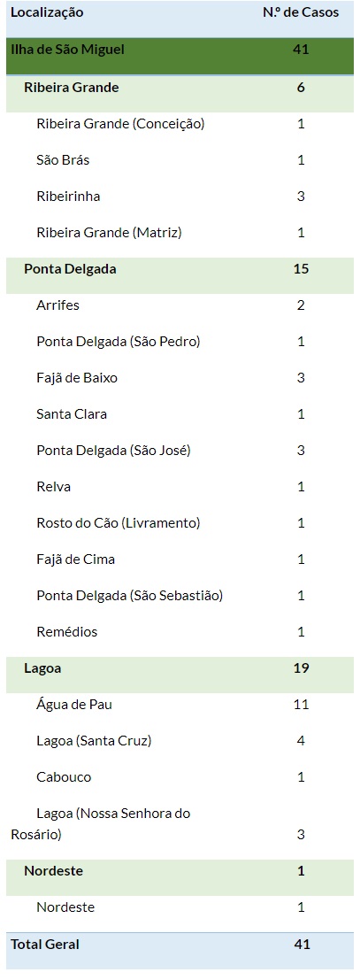The image size is (360, 980).
Task: Select the Lagoa (Santa Cruz) row
Action: (180, 741)
